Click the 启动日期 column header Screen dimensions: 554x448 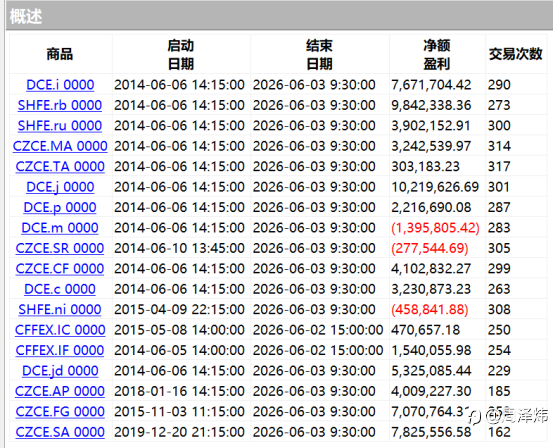coord(181,55)
